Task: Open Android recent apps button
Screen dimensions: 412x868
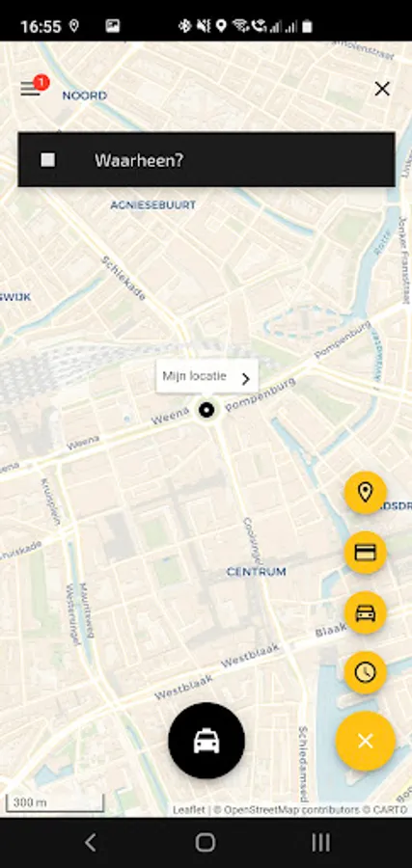Action: (320, 843)
